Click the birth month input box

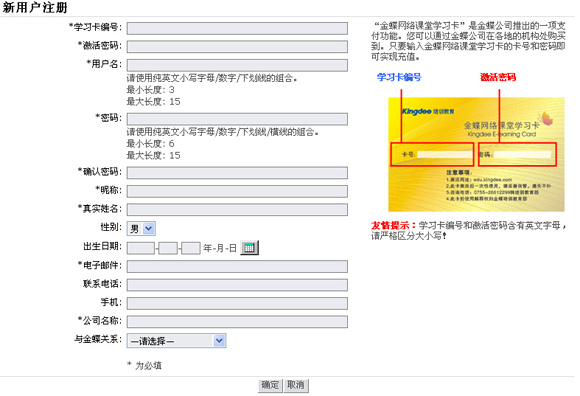click(168, 248)
